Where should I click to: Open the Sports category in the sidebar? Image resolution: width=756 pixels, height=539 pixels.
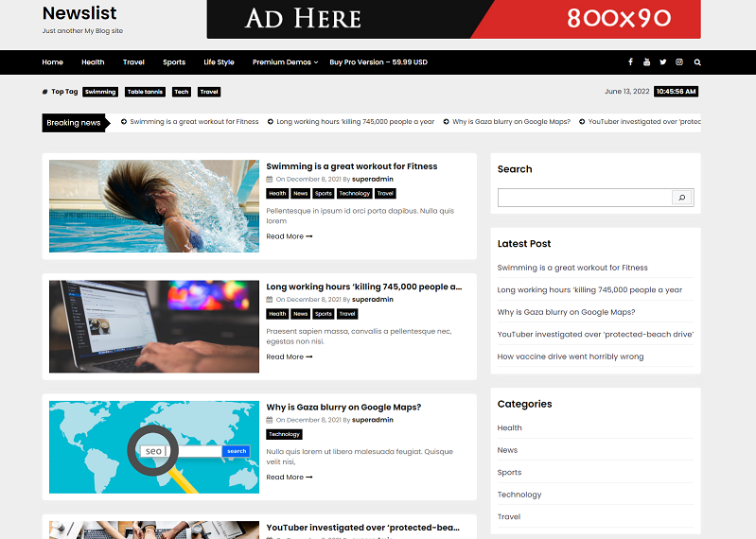pos(510,472)
